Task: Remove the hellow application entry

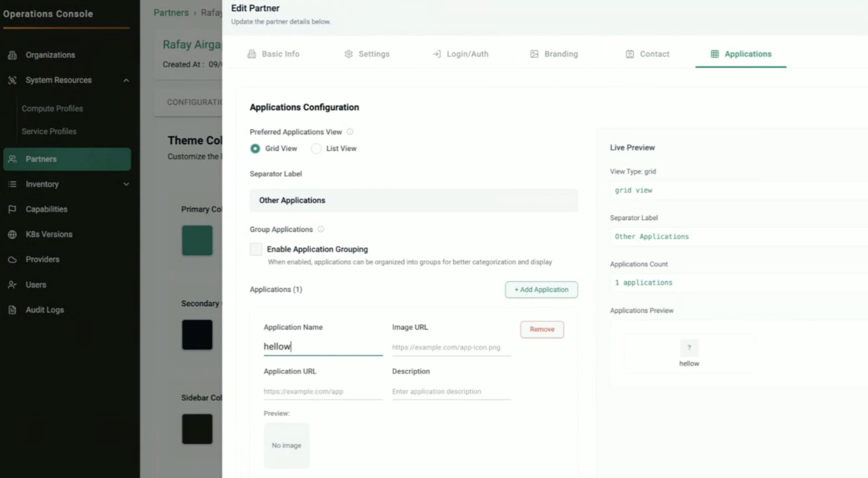Action: pyautogui.click(x=542, y=329)
